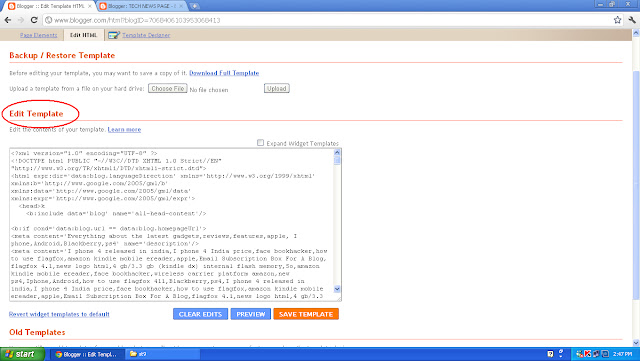Click Download Full Template link
The width and height of the screenshot is (640, 361).
(x=224, y=73)
